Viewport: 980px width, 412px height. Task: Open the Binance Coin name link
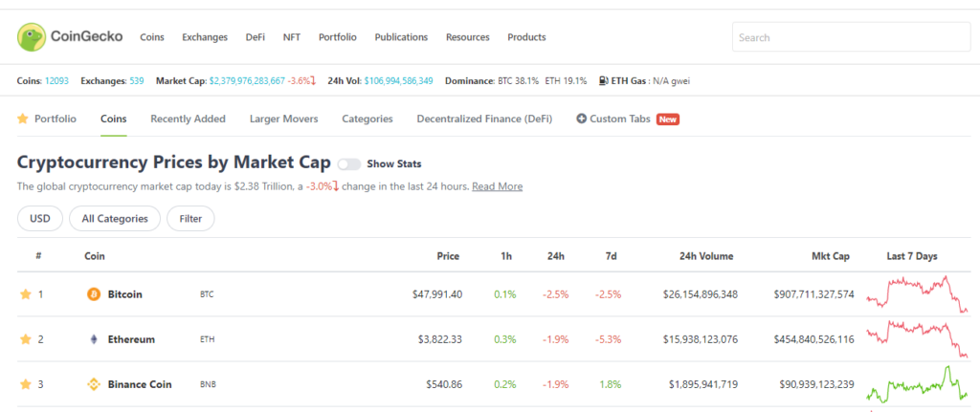tap(140, 384)
